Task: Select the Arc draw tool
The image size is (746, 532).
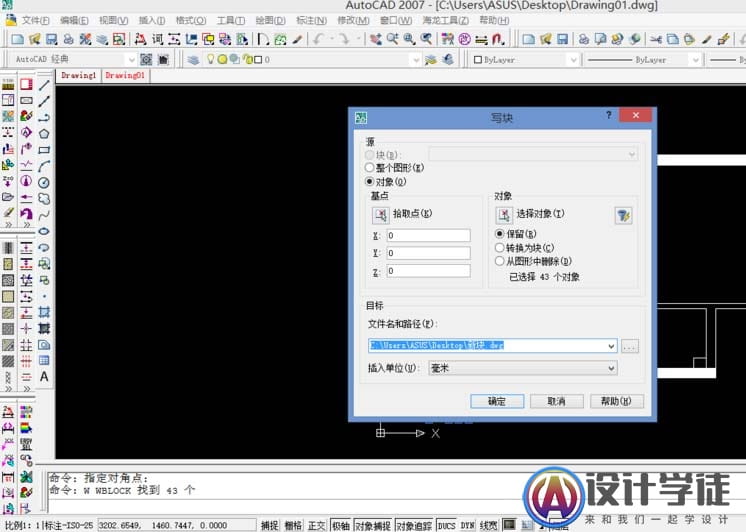Action: pyautogui.click(x=44, y=166)
